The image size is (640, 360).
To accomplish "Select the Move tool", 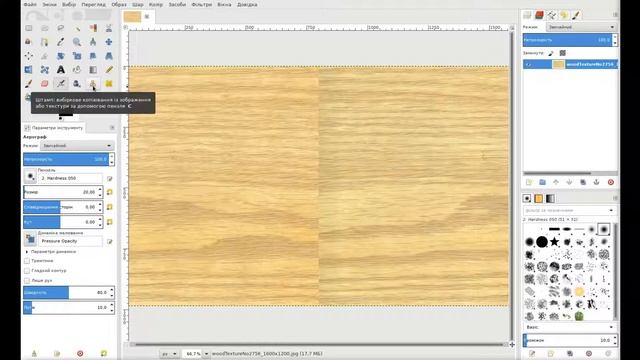I will click(109, 42).
